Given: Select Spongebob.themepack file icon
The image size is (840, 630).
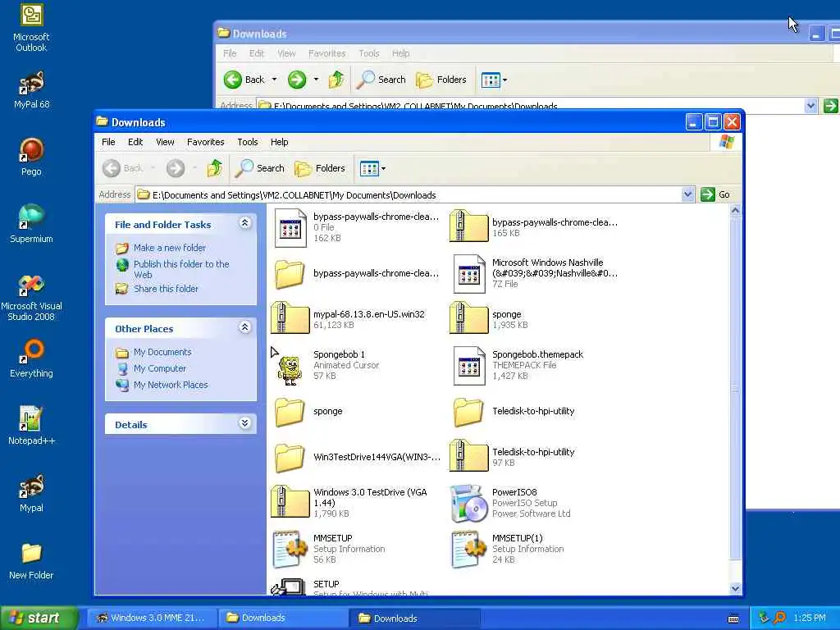Looking at the screenshot, I should pos(468,366).
